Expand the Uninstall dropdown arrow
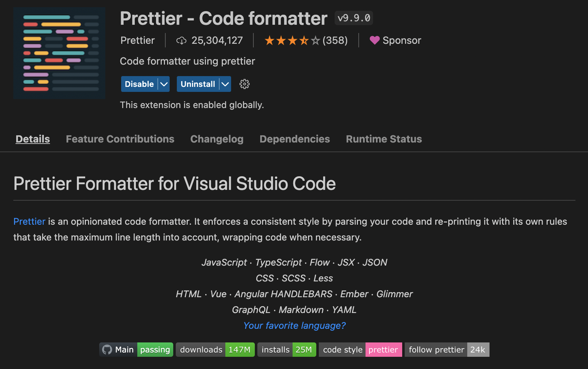Viewport: 588px width, 369px height. point(225,84)
